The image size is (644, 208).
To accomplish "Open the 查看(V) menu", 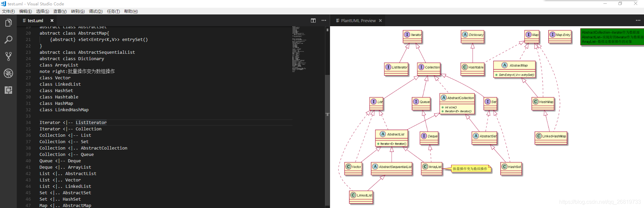I will pyautogui.click(x=60, y=11).
